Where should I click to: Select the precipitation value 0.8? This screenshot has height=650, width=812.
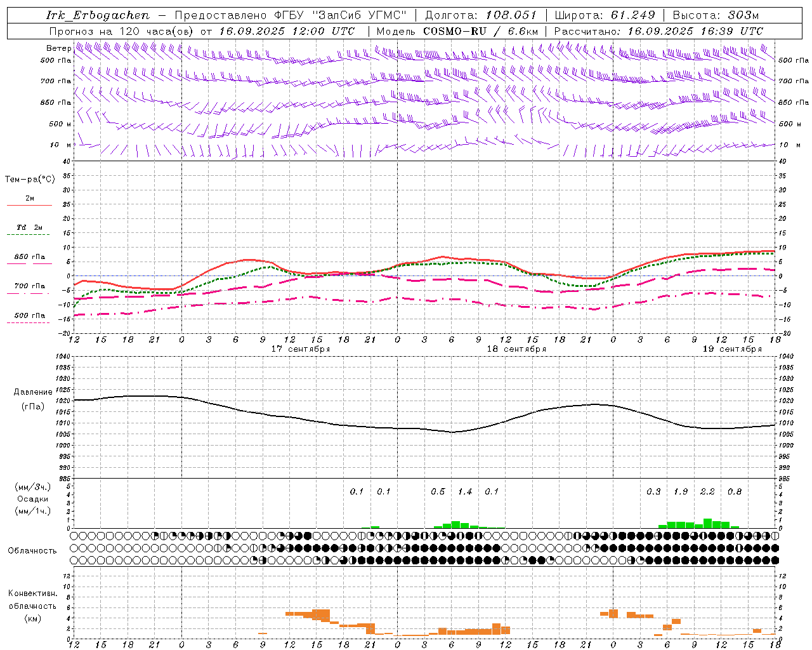[735, 491]
